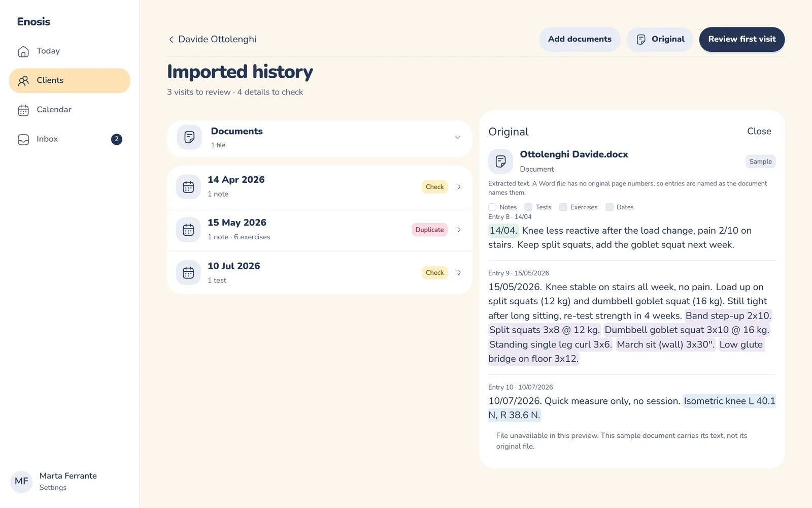The width and height of the screenshot is (812, 508).
Task: Click the Inbox badge showing 2
Action: (117, 139)
